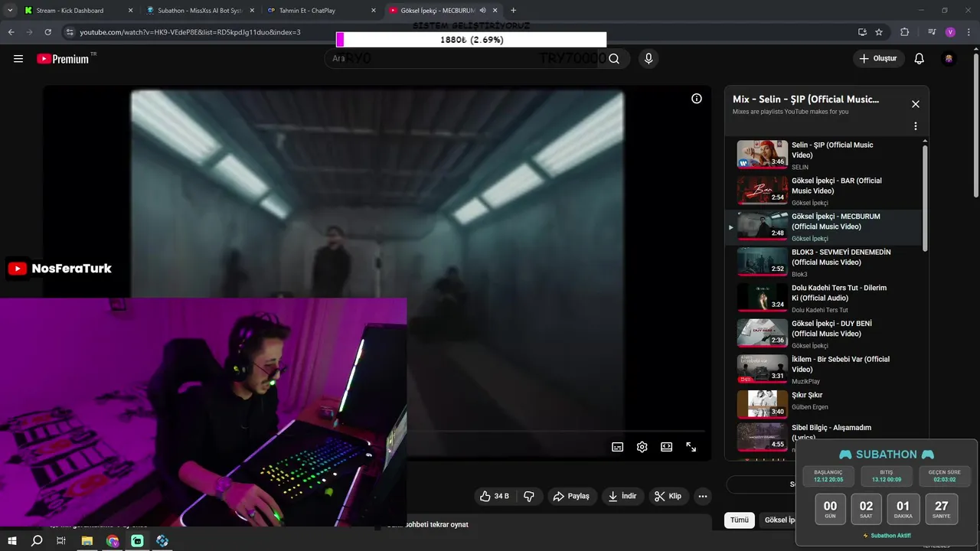
Task: Select Göksel İpekçi - MECBURUM playlist entry
Action: [x=823, y=227]
